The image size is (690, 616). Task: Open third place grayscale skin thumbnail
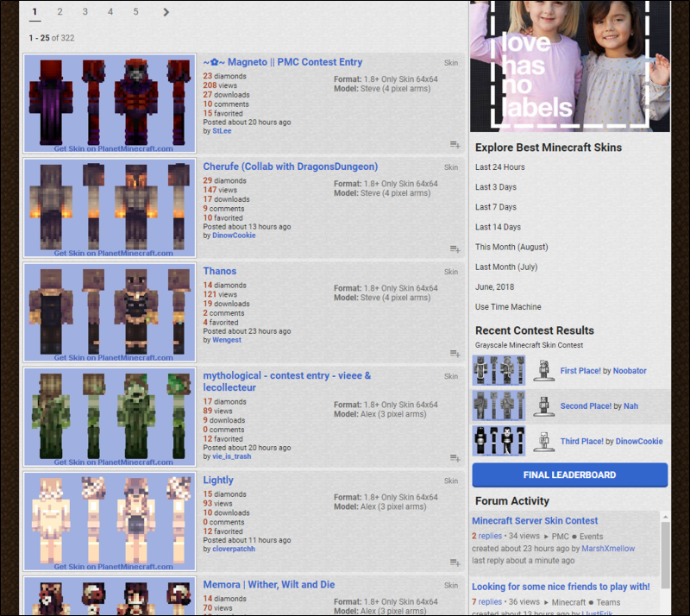[499, 441]
